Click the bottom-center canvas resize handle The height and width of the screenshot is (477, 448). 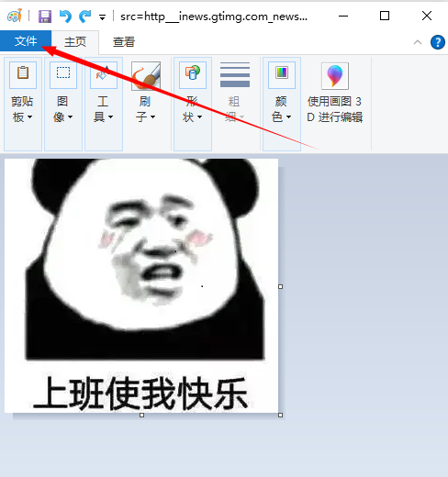141,415
